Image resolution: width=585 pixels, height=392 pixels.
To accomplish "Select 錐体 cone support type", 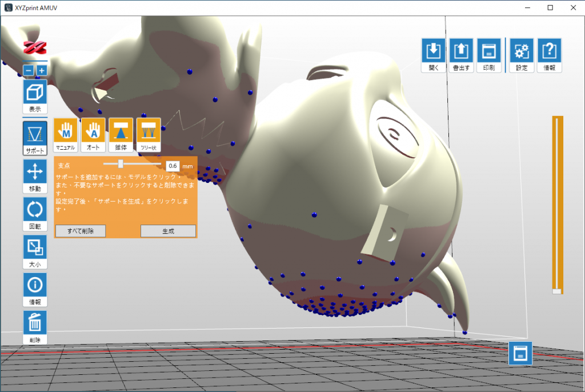I will [121, 135].
